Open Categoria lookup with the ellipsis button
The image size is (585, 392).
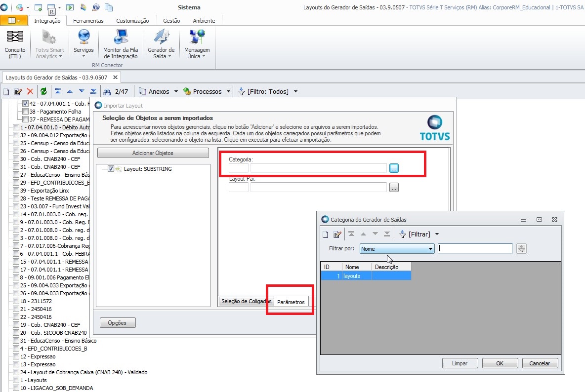(394, 168)
